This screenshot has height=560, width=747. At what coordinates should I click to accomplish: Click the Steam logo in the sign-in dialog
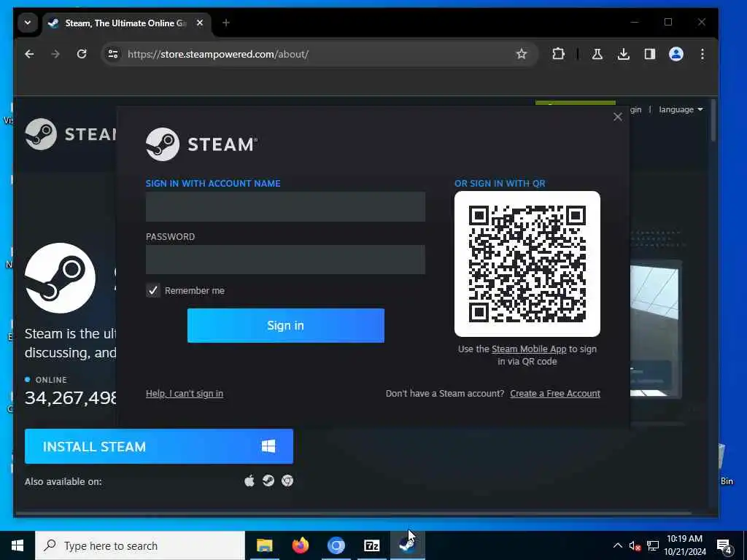[201, 144]
